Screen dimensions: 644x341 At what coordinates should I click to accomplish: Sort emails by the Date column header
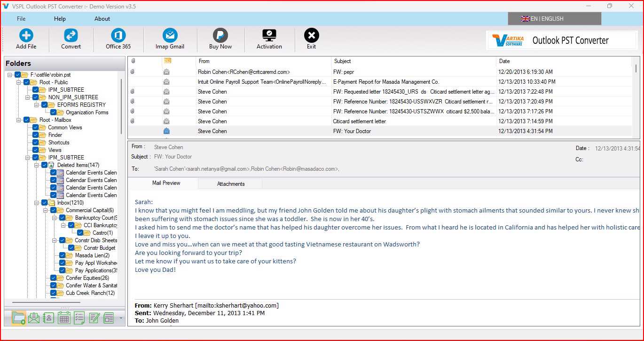coord(564,61)
